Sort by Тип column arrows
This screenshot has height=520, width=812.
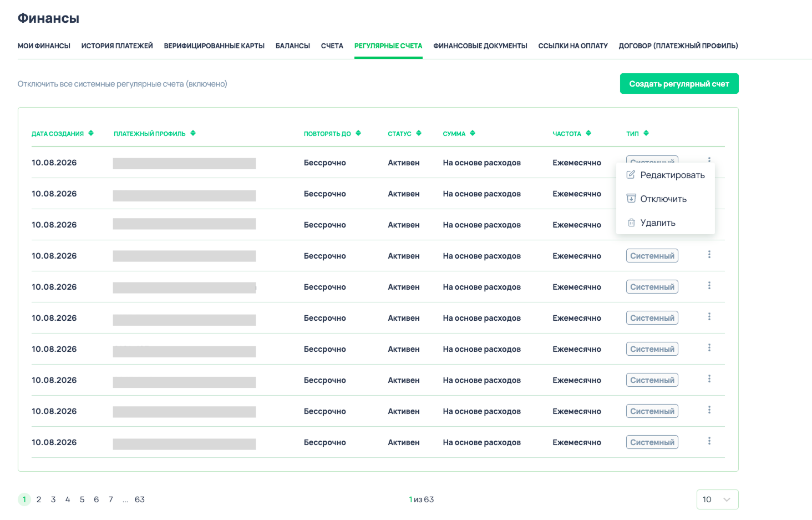646,133
